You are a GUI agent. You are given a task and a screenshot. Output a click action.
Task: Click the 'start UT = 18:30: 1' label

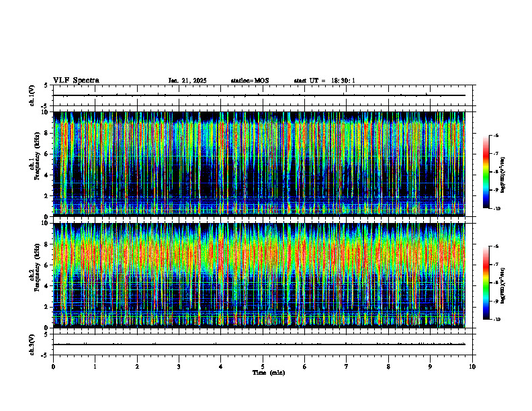(x=324, y=81)
